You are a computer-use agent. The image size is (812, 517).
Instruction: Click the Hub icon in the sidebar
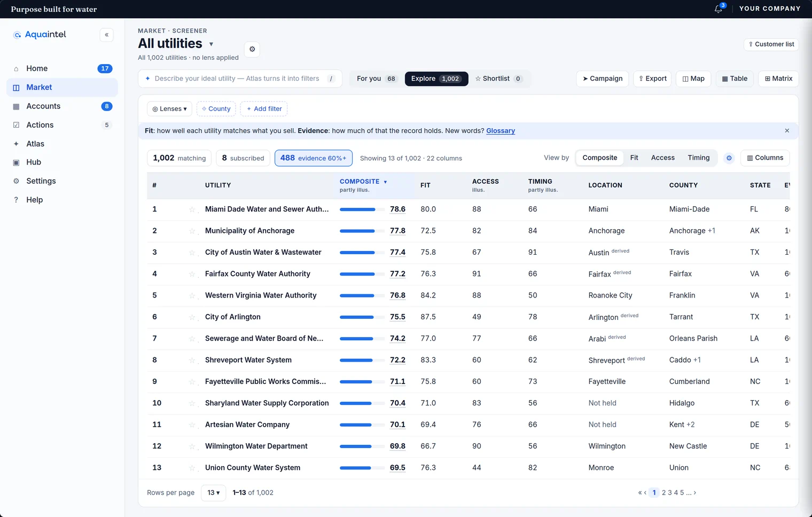click(16, 162)
